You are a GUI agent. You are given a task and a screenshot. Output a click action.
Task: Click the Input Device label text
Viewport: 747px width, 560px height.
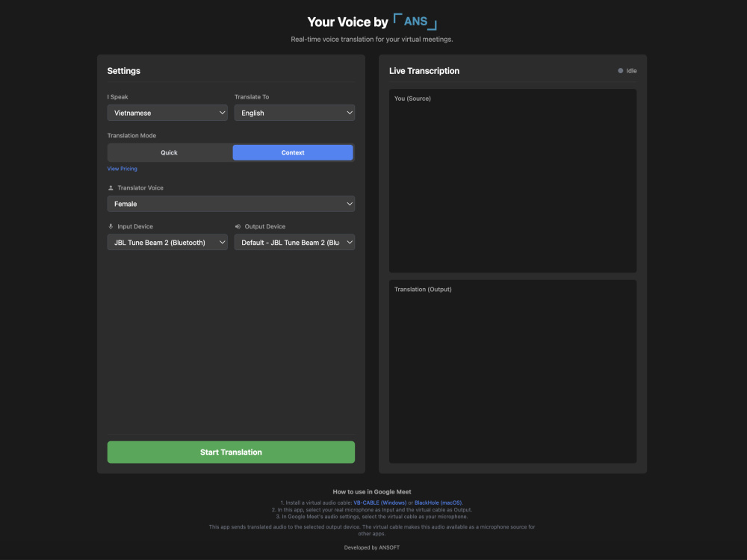click(135, 227)
